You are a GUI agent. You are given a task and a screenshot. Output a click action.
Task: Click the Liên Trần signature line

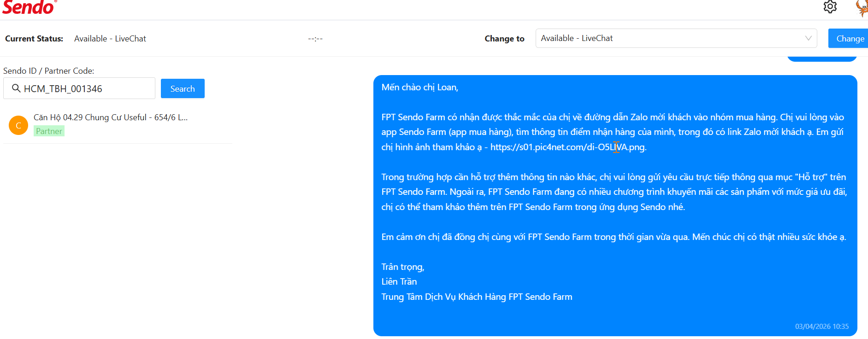click(x=399, y=281)
